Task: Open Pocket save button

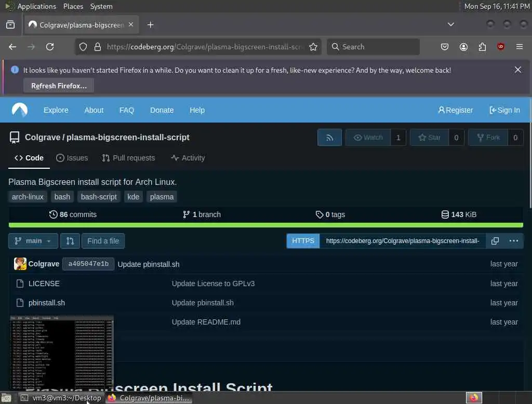Action: coord(445,47)
